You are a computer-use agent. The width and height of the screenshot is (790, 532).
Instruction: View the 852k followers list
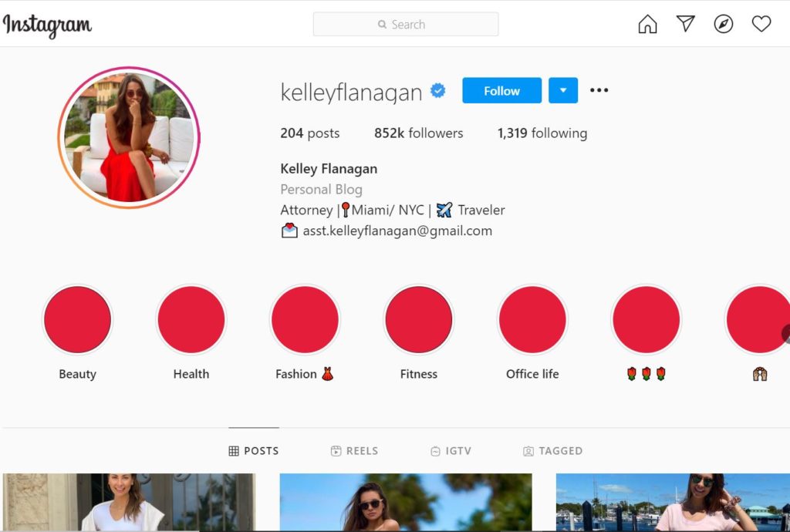(418, 133)
